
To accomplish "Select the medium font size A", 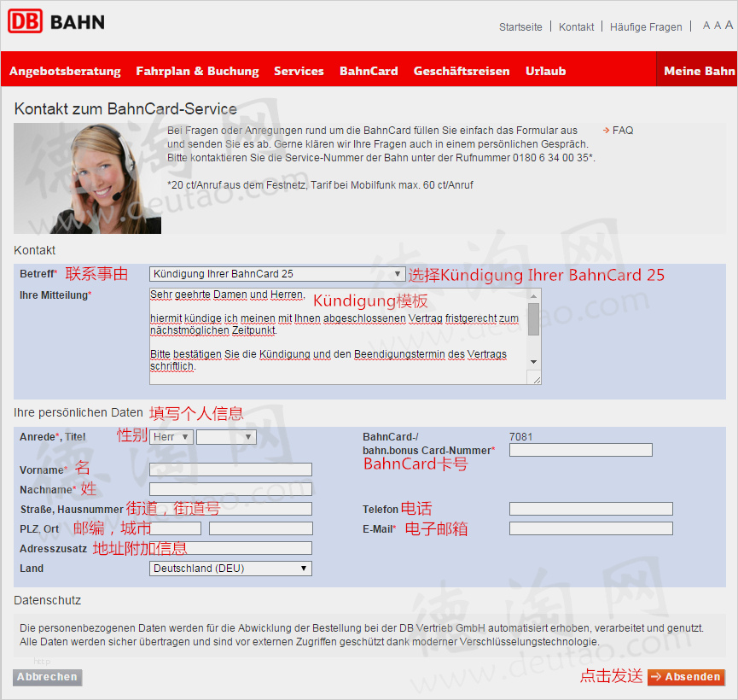I will tap(718, 26).
